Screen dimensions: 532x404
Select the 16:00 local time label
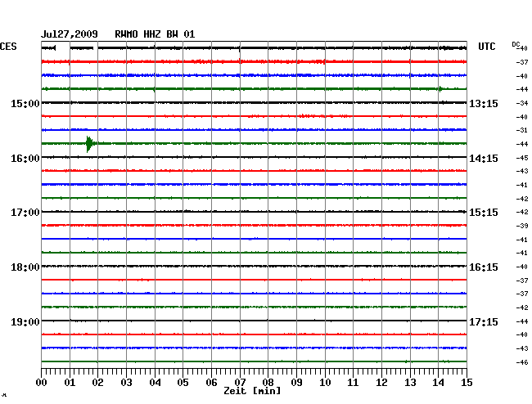click(25, 159)
